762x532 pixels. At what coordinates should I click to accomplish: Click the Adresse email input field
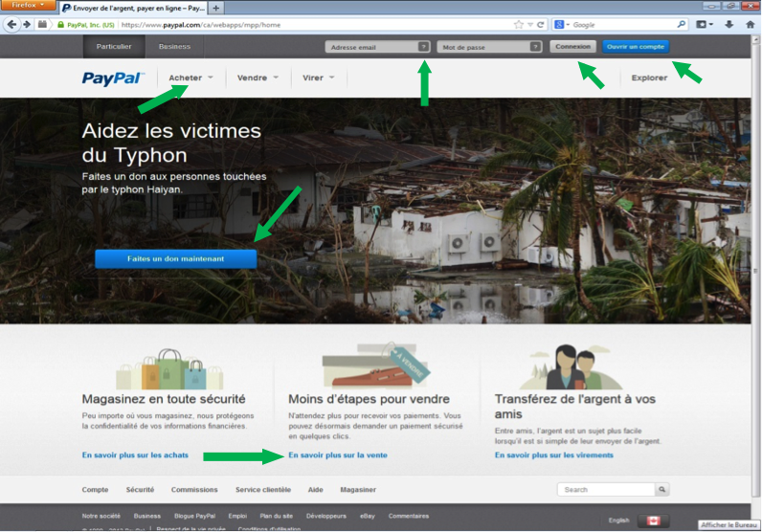pos(371,46)
